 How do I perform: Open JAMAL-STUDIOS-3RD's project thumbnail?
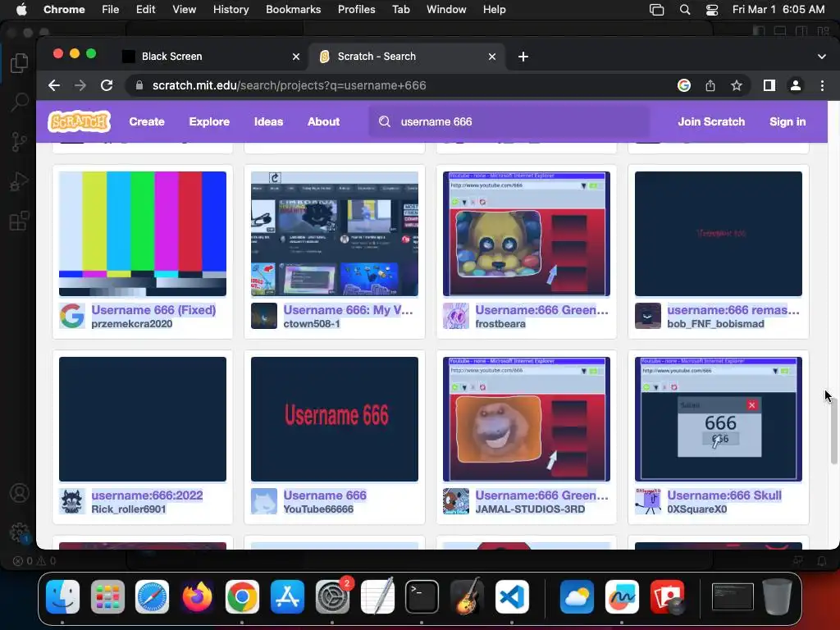(527, 419)
